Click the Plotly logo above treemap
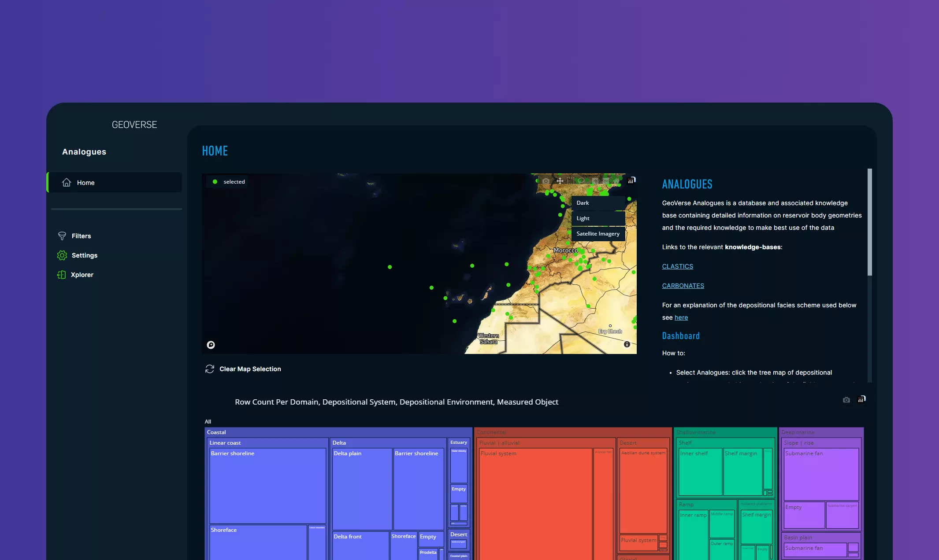 point(861,399)
